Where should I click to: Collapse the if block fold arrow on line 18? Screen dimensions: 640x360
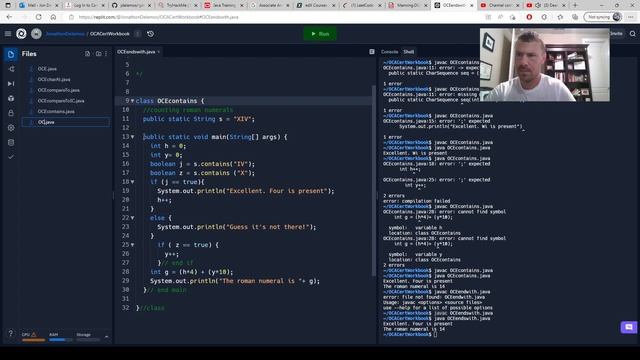132,182
